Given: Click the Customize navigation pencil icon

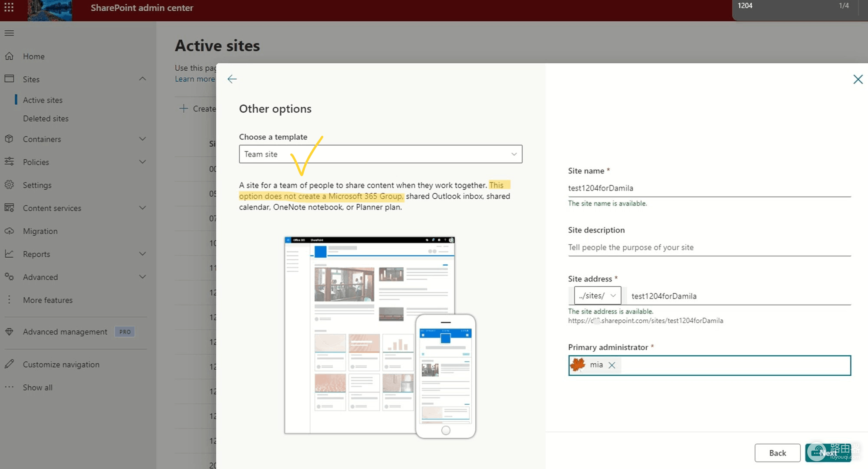Looking at the screenshot, I should pos(9,364).
